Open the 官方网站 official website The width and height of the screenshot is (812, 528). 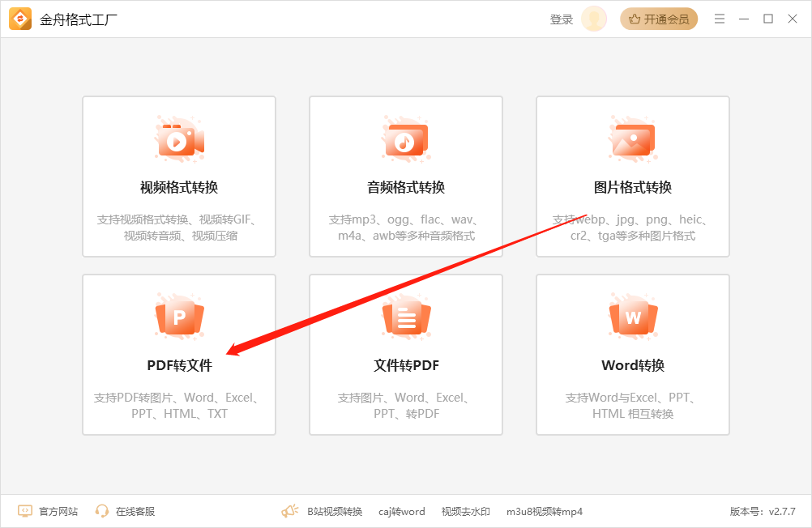(x=57, y=511)
